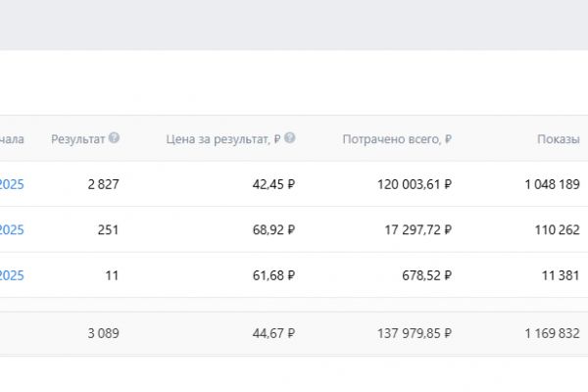The width and height of the screenshot is (588, 392).
Task: Select the 678,52 ₽ spent cell
Action: 425,275
